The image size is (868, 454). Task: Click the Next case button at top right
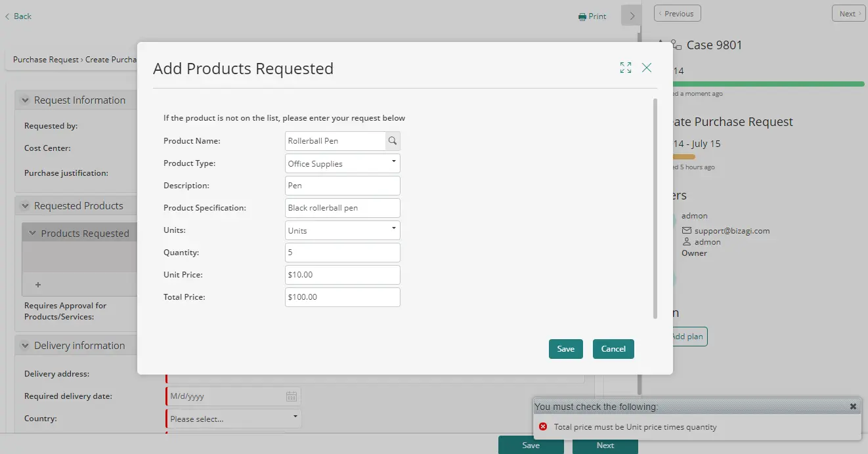pyautogui.click(x=848, y=14)
